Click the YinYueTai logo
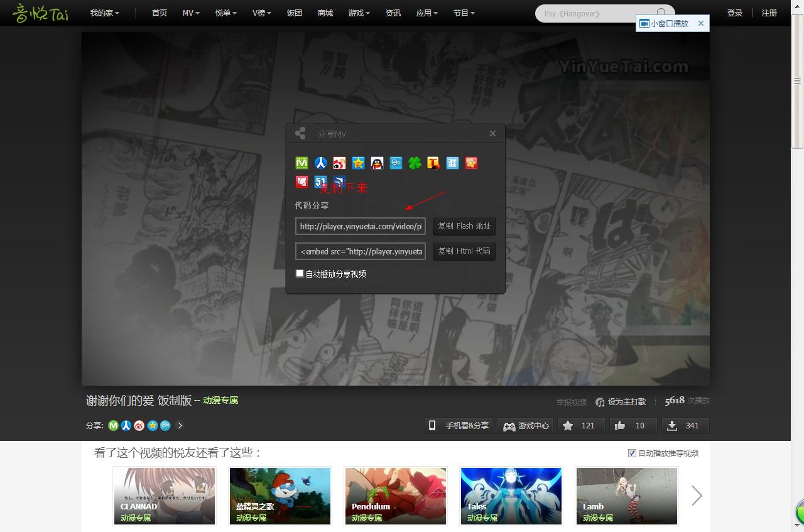The image size is (804, 532). click(41, 13)
